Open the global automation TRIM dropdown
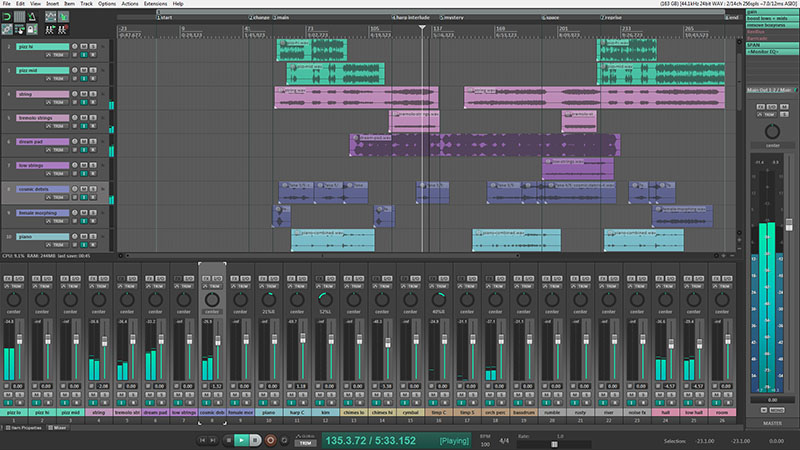This screenshot has height=450, width=800. [x=306, y=443]
